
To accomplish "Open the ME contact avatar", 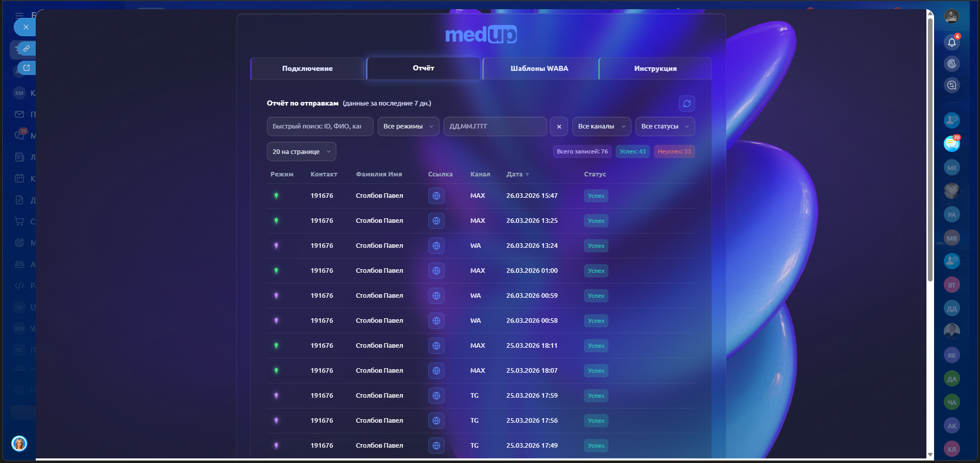I will (952, 168).
